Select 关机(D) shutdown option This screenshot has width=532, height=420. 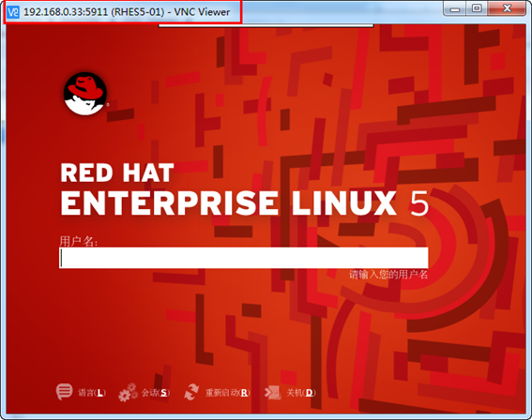[301, 393]
